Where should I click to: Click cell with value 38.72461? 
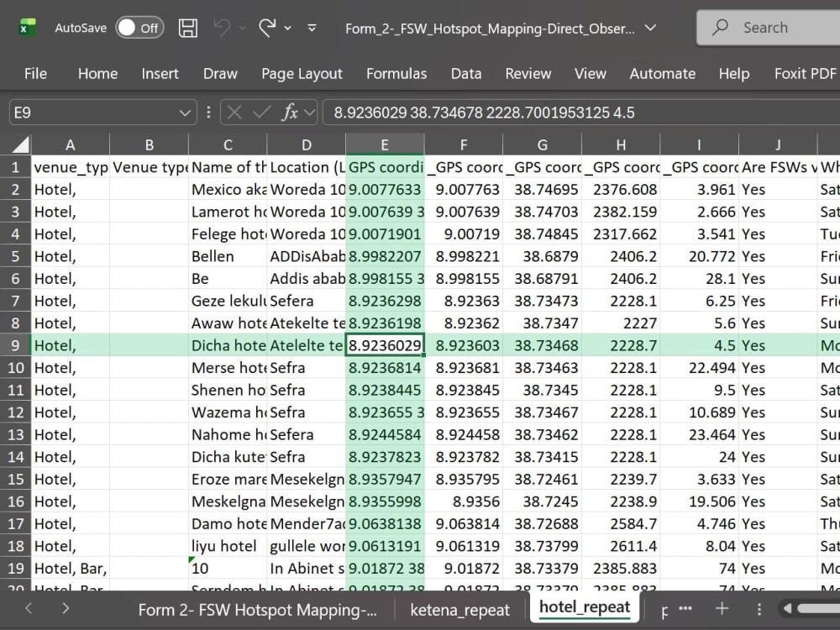pos(542,479)
